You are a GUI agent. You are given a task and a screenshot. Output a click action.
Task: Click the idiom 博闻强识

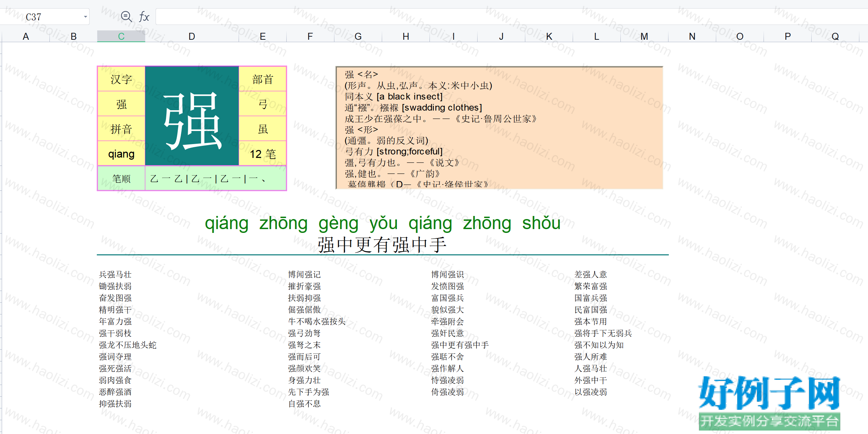point(447,274)
